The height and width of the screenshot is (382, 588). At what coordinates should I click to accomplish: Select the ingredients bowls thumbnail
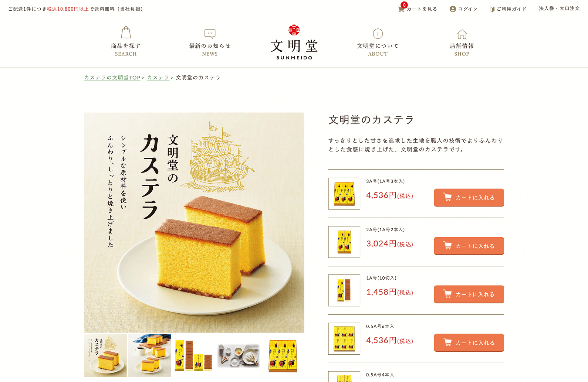pos(239,356)
